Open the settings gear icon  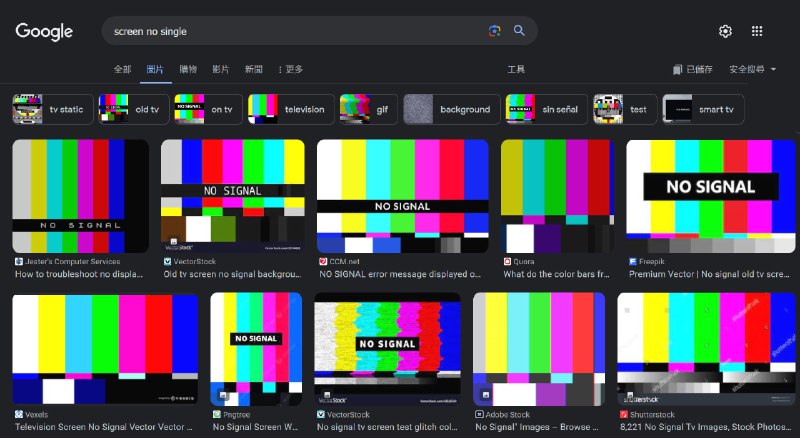725,31
